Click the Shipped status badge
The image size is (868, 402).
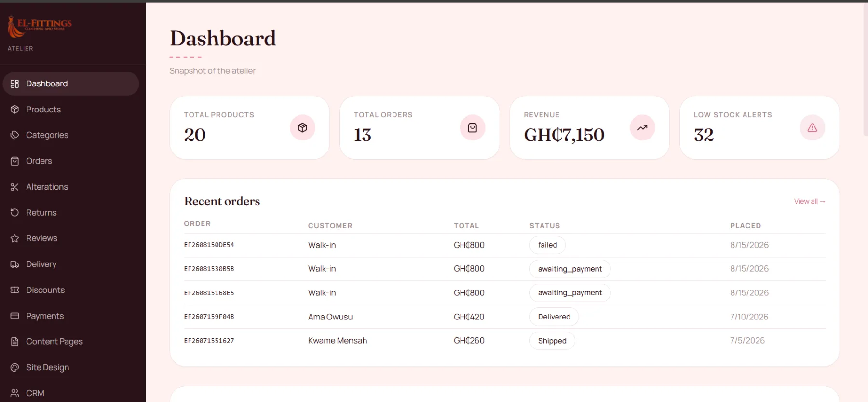coord(552,341)
